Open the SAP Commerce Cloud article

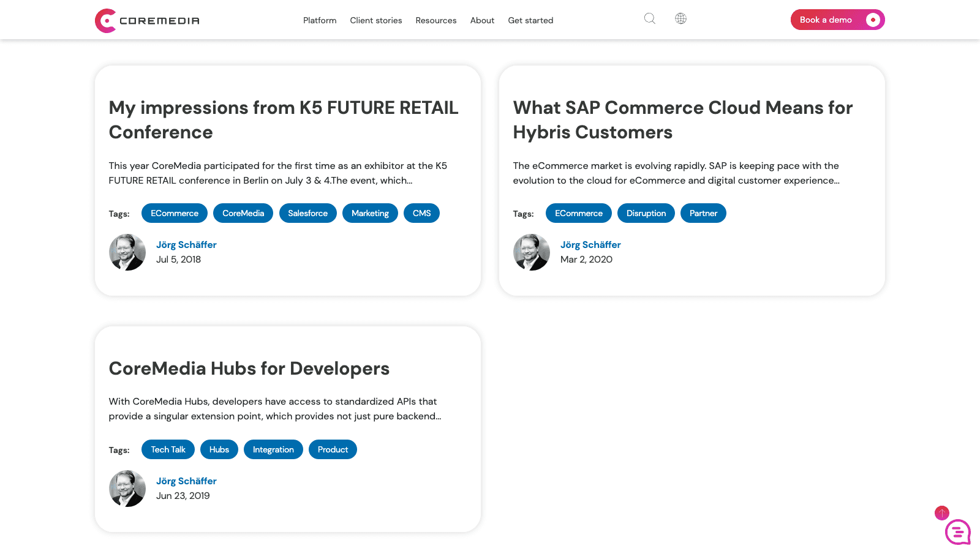(683, 120)
